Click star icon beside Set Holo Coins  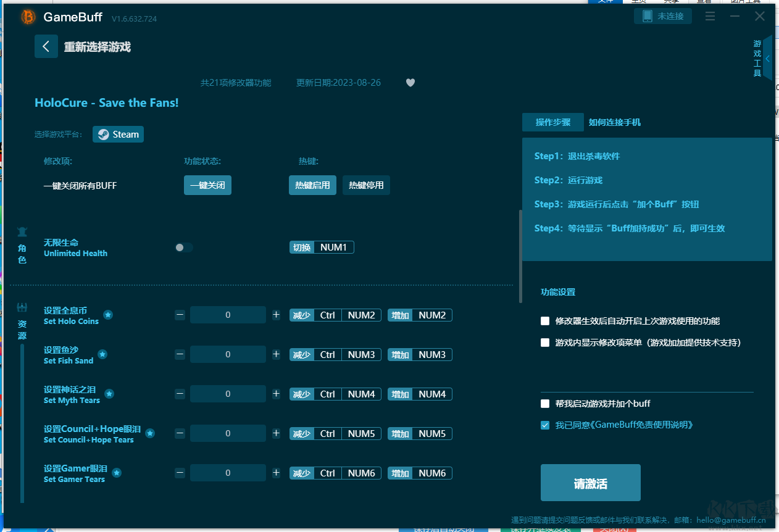click(108, 315)
